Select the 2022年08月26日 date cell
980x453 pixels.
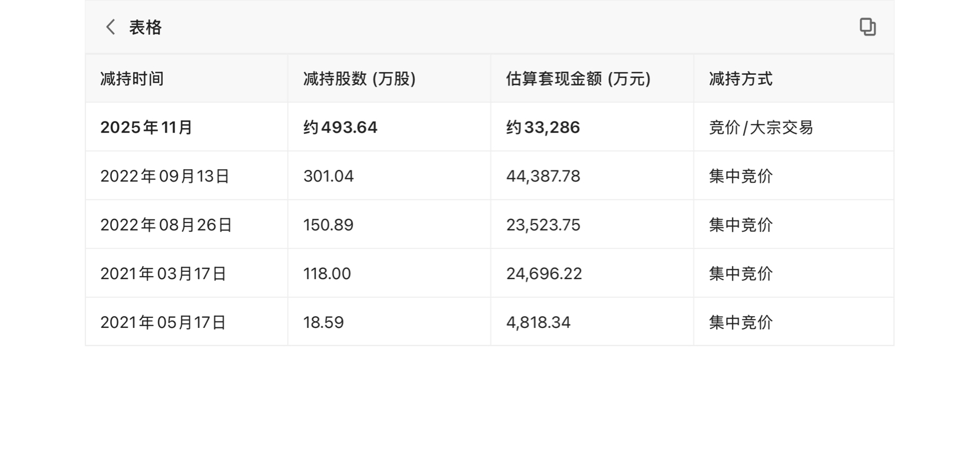(166, 225)
